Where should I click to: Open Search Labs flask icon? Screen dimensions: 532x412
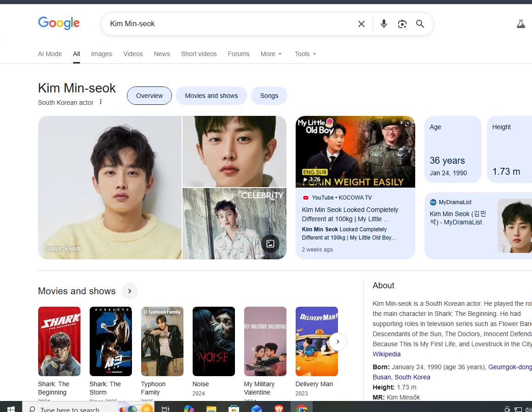pos(521,24)
